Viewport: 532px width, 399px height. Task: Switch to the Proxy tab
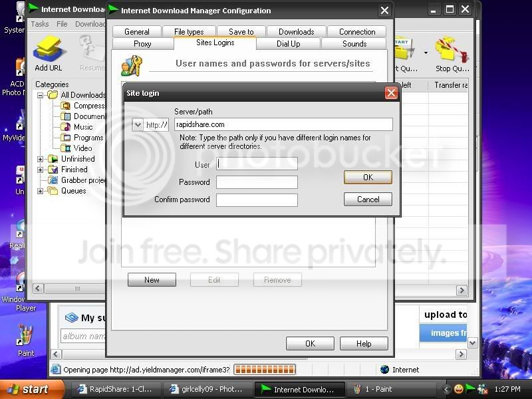(x=142, y=44)
